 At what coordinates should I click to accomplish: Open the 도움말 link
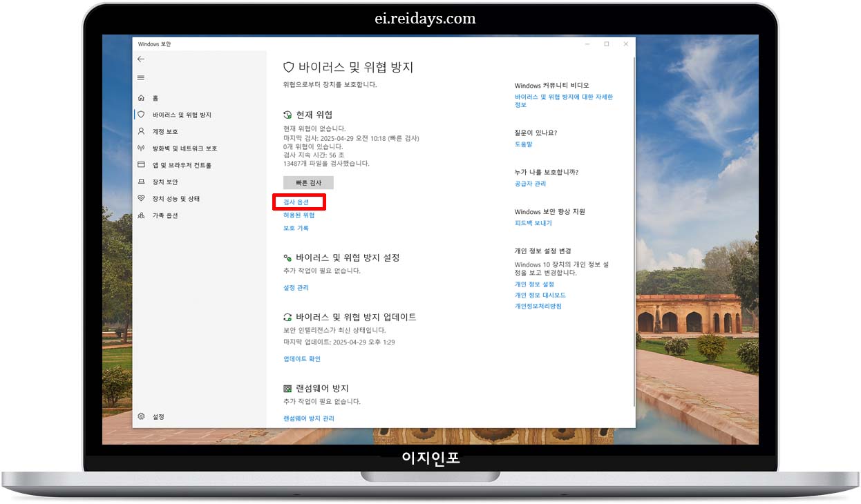click(523, 144)
